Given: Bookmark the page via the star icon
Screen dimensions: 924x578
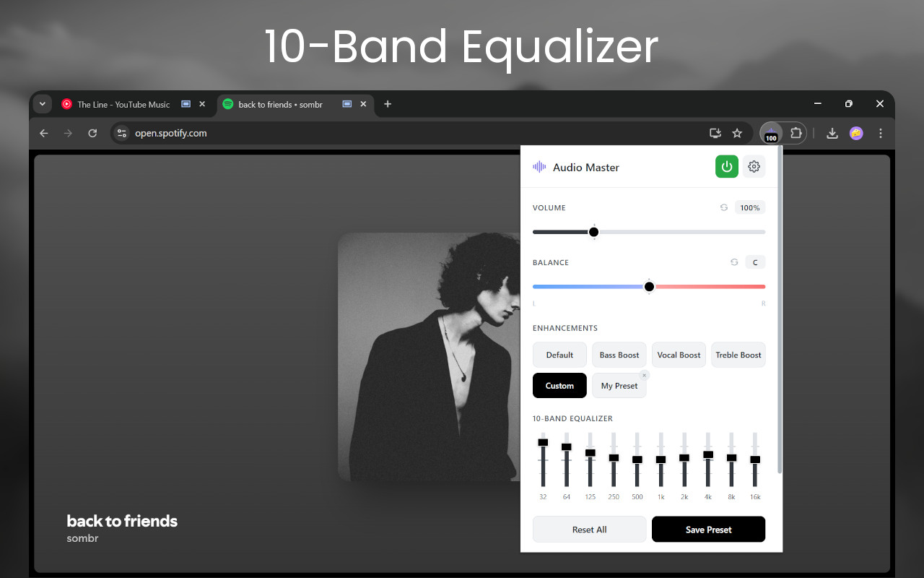Looking at the screenshot, I should [x=737, y=133].
